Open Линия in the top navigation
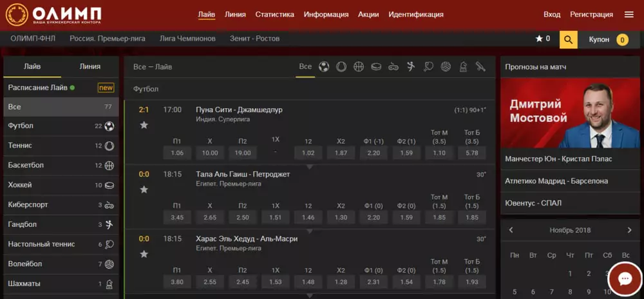Viewport: 644px width, 299px height. click(235, 14)
